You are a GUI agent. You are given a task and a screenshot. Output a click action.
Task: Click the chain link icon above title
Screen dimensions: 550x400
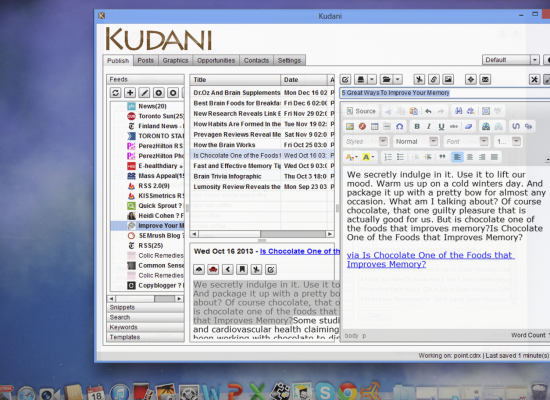[434, 80]
